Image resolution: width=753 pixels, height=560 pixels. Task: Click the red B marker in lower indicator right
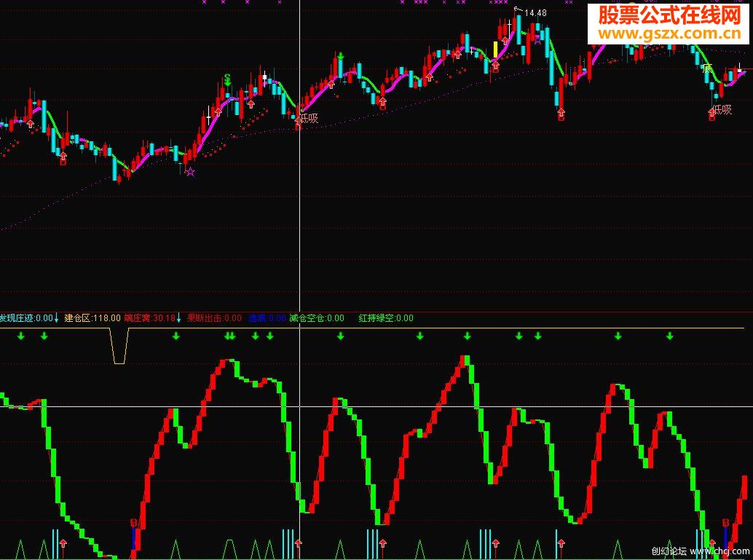(x=725, y=523)
